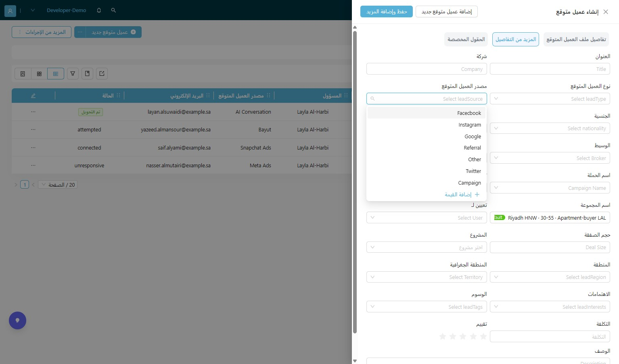
Task: Click حفظ وإضافة المزيد button
Action: pos(387,12)
